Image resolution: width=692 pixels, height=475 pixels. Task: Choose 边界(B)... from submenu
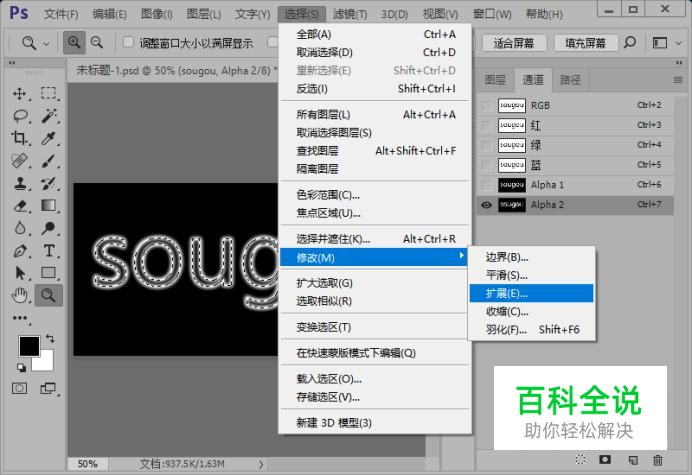[531, 257]
